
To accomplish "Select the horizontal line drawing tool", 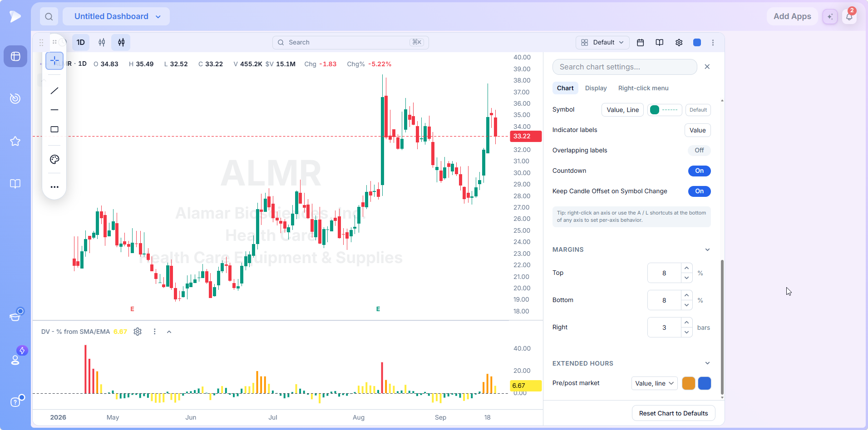I will pos(54,110).
